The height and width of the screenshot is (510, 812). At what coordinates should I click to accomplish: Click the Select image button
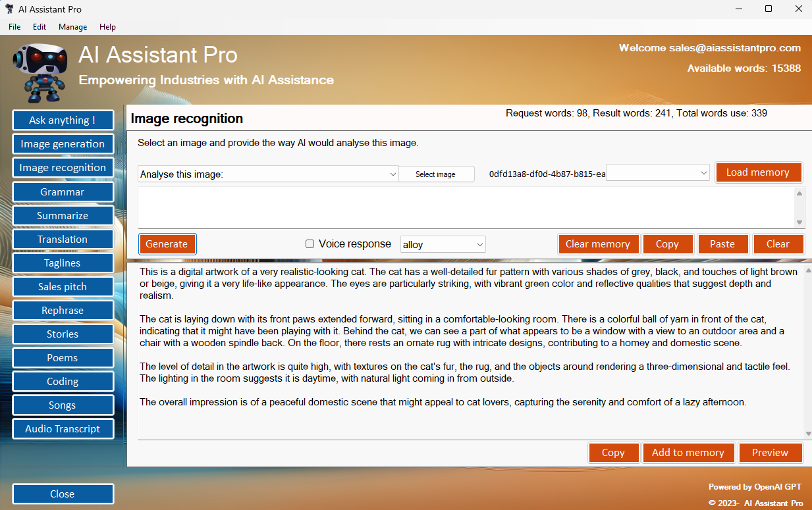pos(435,174)
